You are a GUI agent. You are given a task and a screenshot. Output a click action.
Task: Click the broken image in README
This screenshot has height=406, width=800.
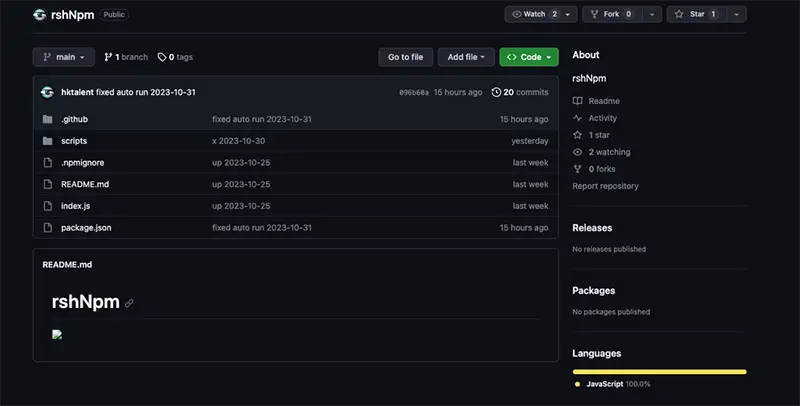click(57, 335)
